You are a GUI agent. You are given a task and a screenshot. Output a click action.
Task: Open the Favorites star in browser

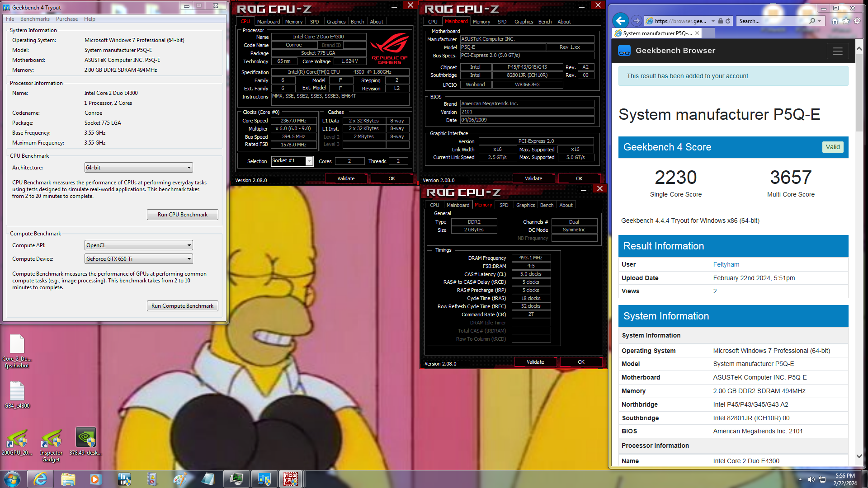pos(846,21)
